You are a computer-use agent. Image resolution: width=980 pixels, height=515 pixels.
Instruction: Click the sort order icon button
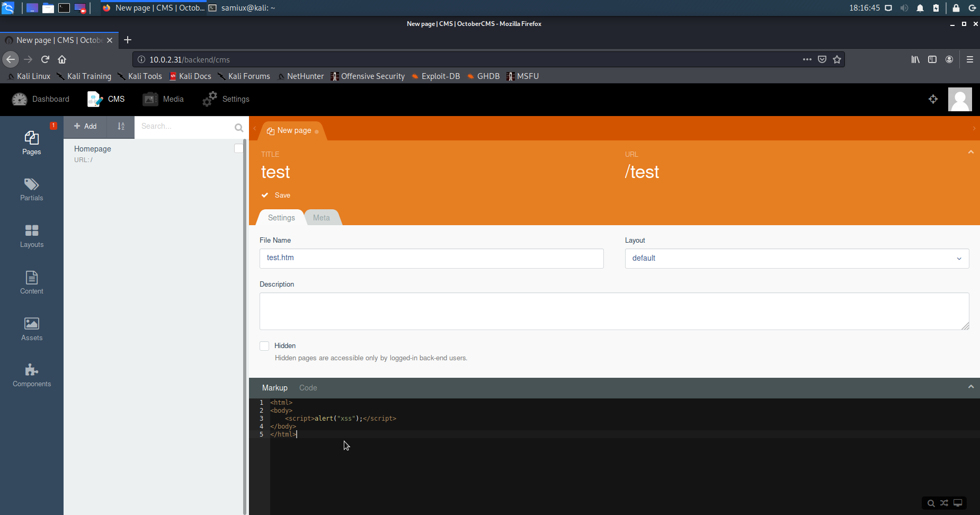[121, 126]
